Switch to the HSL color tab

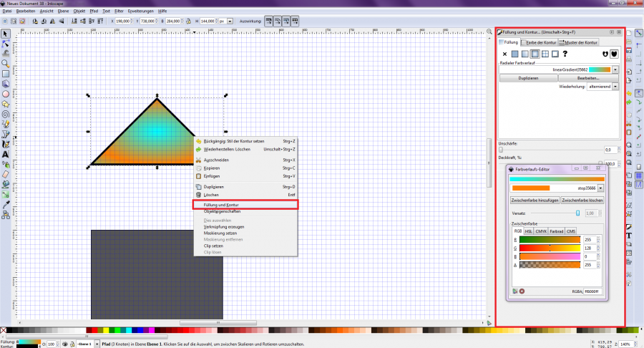pyautogui.click(x=529, y=231)
